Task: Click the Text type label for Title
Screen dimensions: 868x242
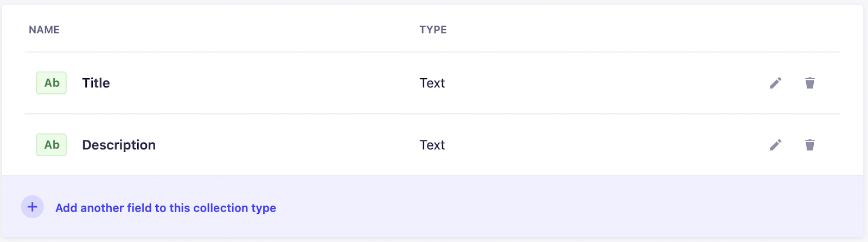Action: [432, 83]
